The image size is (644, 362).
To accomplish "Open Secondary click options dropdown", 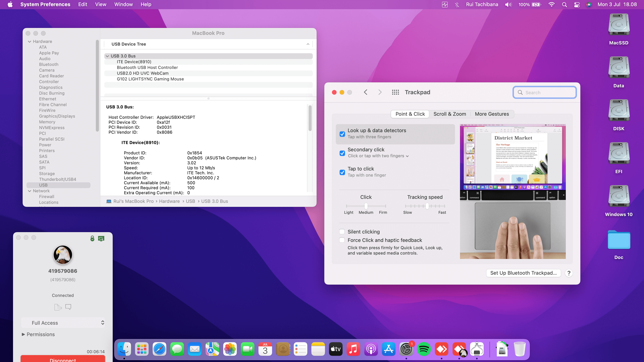I will [x=379, y=156].
